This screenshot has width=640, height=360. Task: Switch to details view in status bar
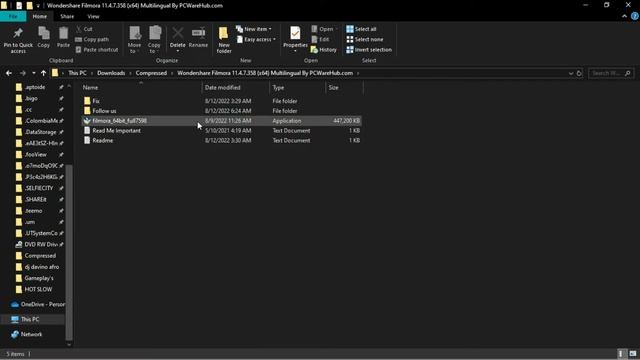point(621,354)
